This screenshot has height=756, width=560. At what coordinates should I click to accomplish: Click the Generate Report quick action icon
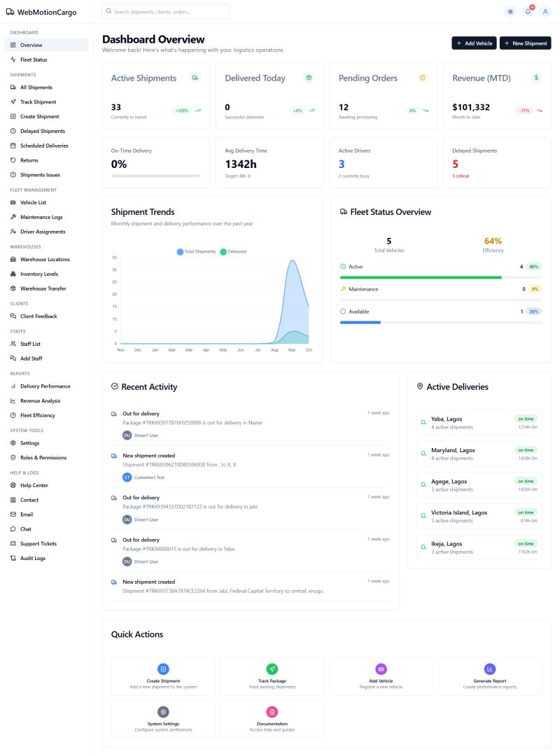pos(490,669)
